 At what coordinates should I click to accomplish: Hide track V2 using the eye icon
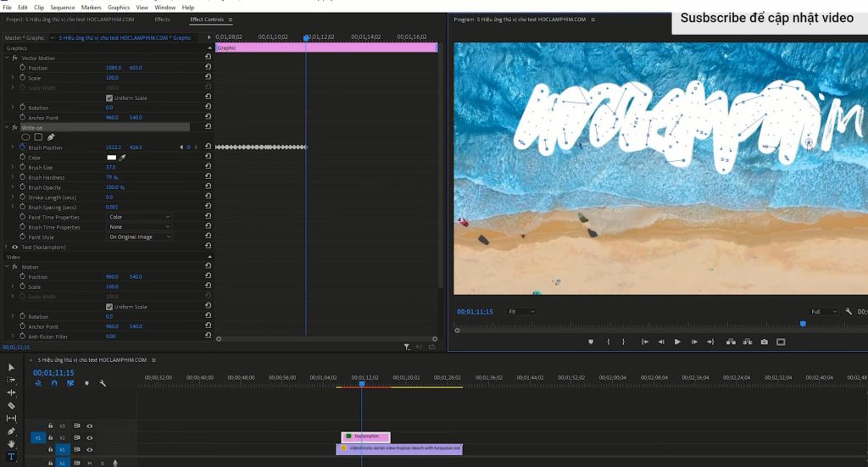coord(90,437)
